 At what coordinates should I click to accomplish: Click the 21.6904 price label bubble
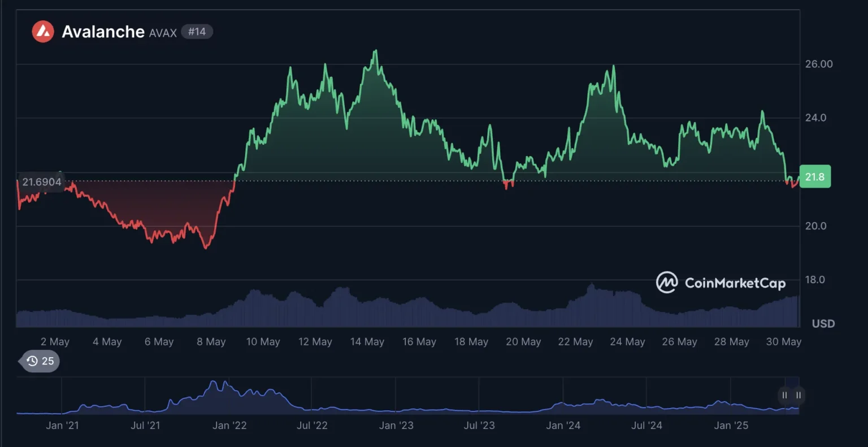point(41,181)
